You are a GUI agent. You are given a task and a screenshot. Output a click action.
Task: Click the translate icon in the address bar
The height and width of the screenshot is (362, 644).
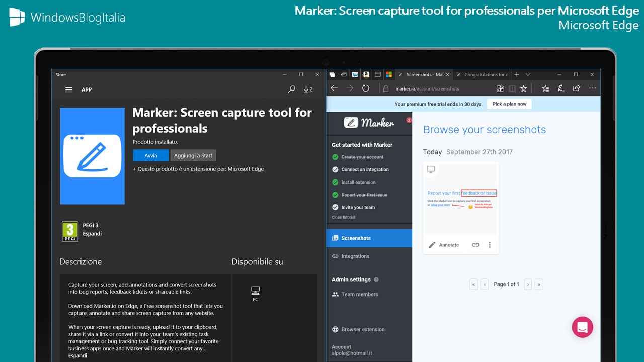point(500,88)
